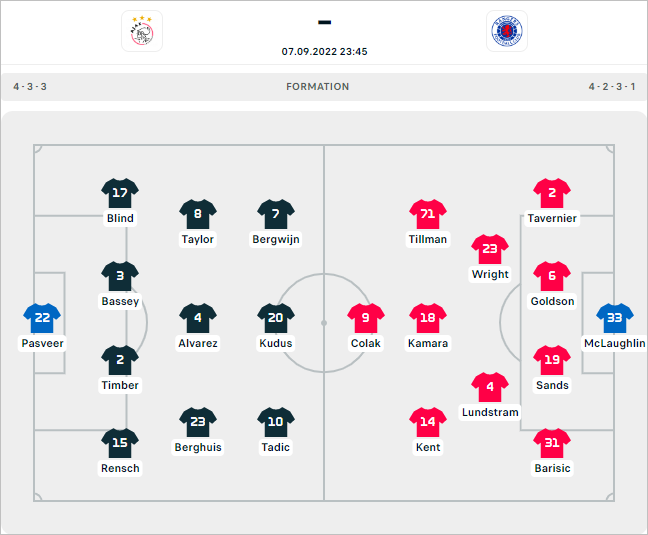Click the Ajax 4-3-3 formation text
The image size is (648, 535).
[30, 87]
